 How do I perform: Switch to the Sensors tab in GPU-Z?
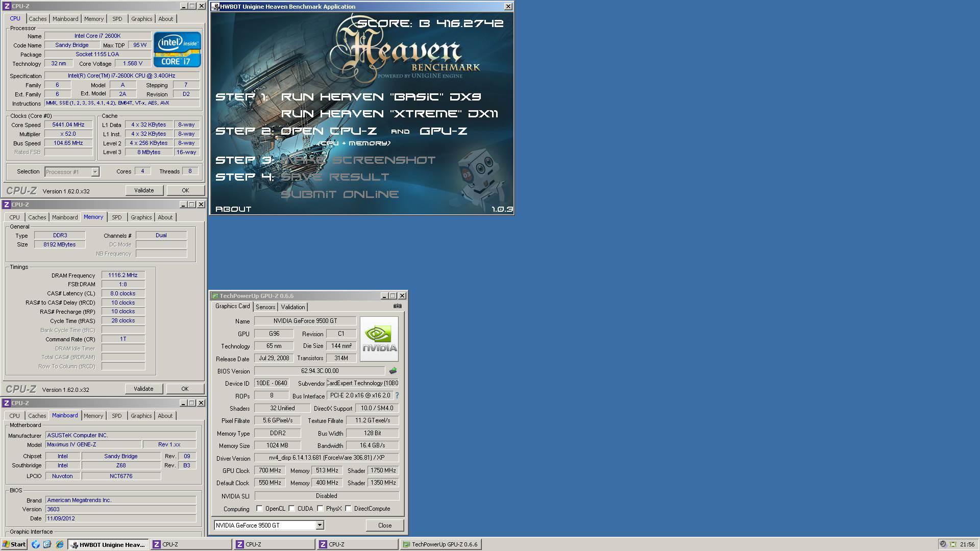click(265, 307)
